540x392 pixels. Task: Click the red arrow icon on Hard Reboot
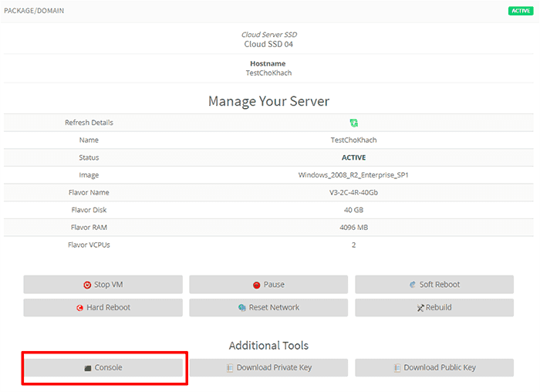pyautogui.click(x=80, y=308)
